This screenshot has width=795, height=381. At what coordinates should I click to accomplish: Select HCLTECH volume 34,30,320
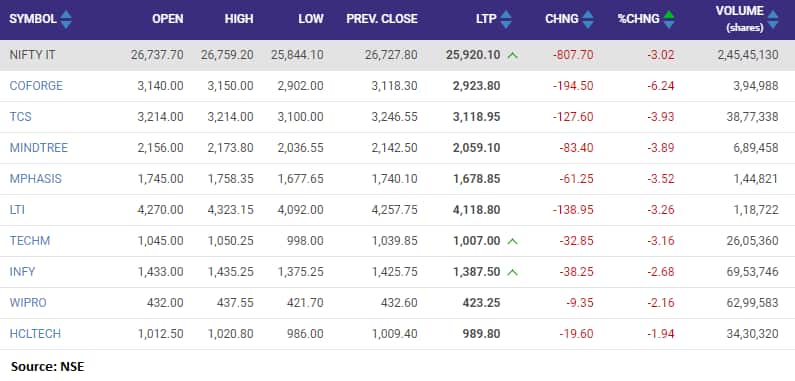752,333
